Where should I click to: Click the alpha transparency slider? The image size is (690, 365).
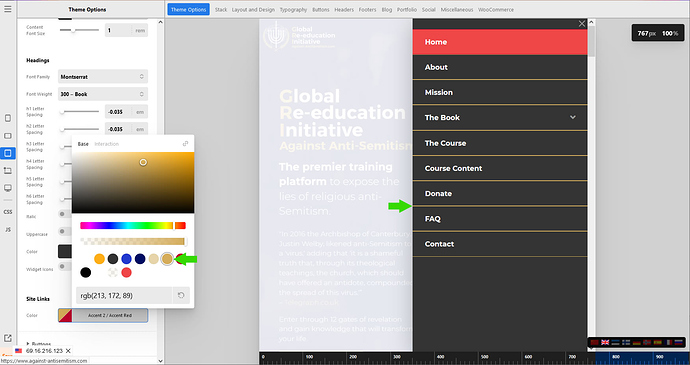(133, 241)
